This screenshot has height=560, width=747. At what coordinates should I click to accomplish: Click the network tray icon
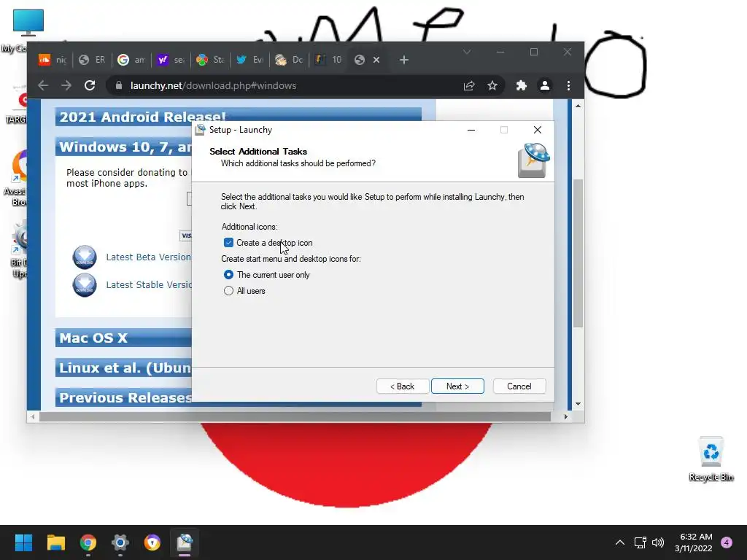click(640, 542)
